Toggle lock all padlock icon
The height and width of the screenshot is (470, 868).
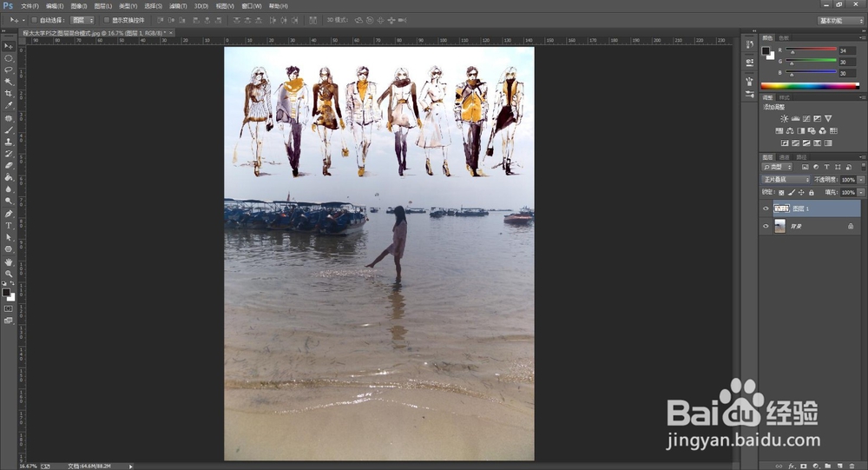pos(812,192)
